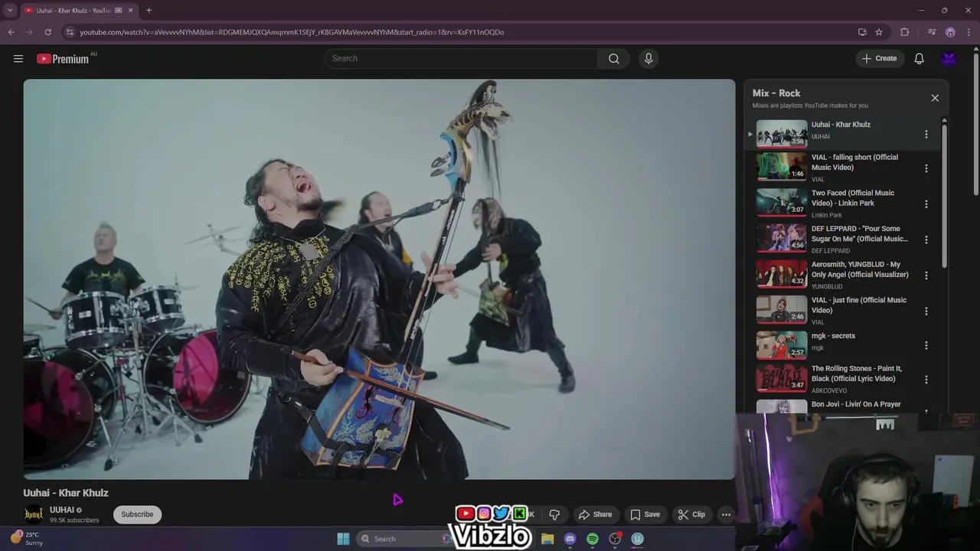Play Aerosmith, YUNGBLUD My Only Angel

(782, 274)
